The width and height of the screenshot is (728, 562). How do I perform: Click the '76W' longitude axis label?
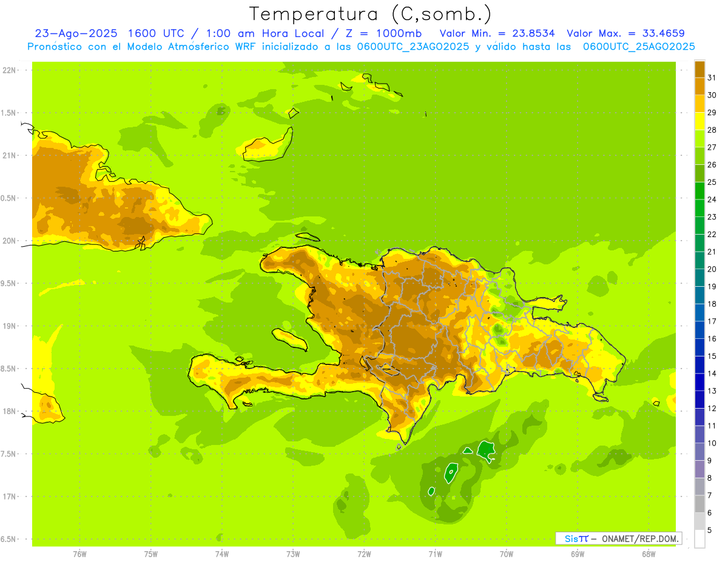[79, 554]
